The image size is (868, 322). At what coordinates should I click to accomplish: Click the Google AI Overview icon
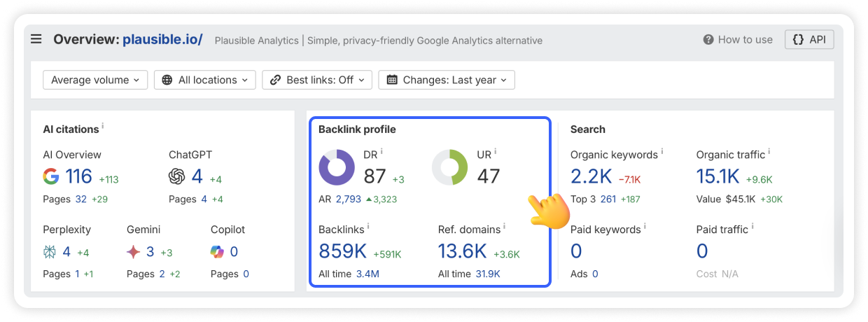pyautogui.click(x=51, y=176)
